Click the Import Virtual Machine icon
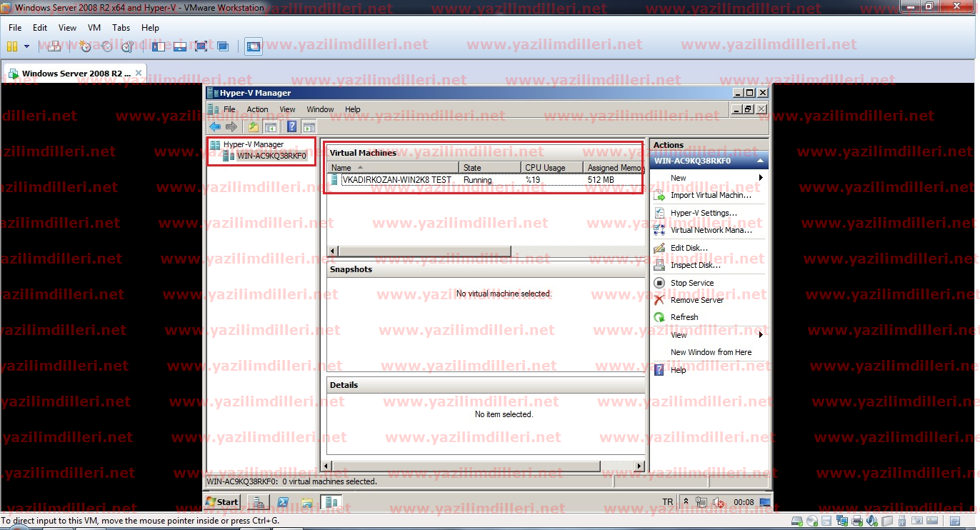 pyautogui.click(x=659, y=196)
